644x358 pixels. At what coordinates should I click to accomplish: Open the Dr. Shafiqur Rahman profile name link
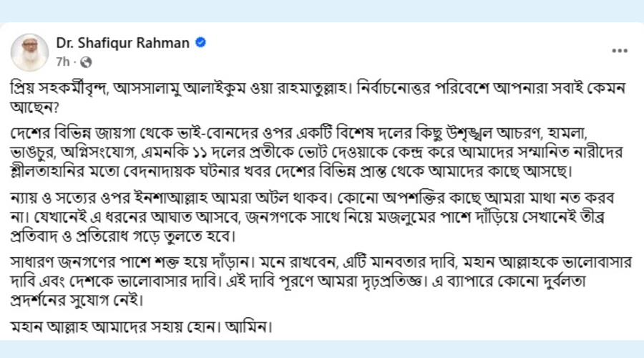[122, 43]
